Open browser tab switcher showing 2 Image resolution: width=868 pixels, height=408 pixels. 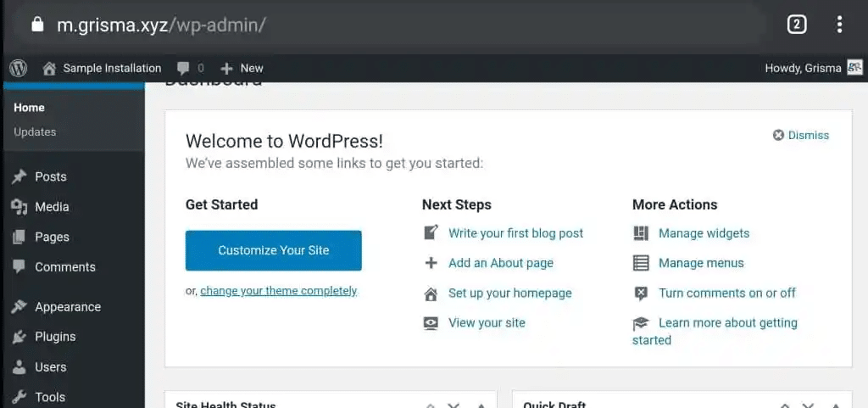[x=797, y=25]
